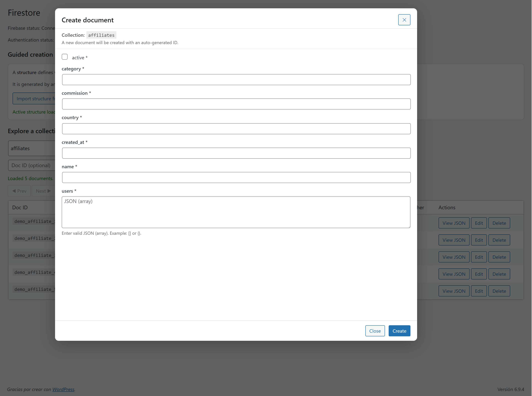This screenshot has width=532, height=396.
Task: Dismiss the dialog with the Close button
Action: [x=375, y=331]
